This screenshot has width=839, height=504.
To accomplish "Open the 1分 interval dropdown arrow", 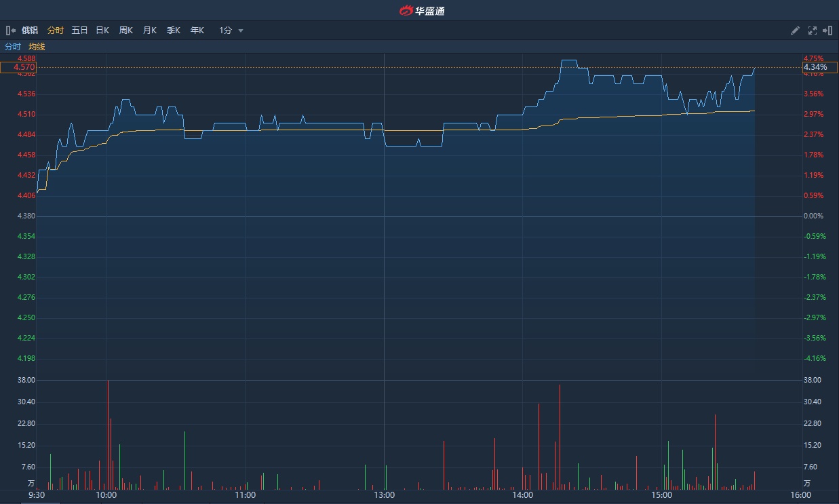I will (241, 31).
